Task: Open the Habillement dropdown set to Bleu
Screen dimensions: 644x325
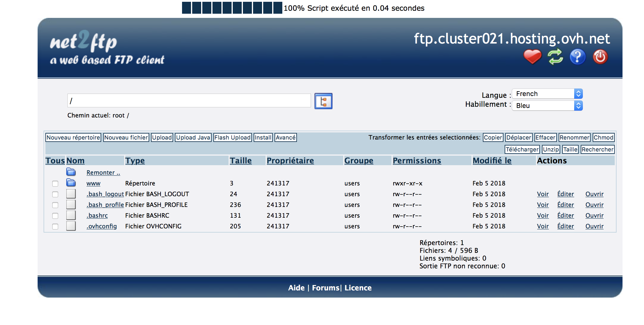Action: coord(547,106)
